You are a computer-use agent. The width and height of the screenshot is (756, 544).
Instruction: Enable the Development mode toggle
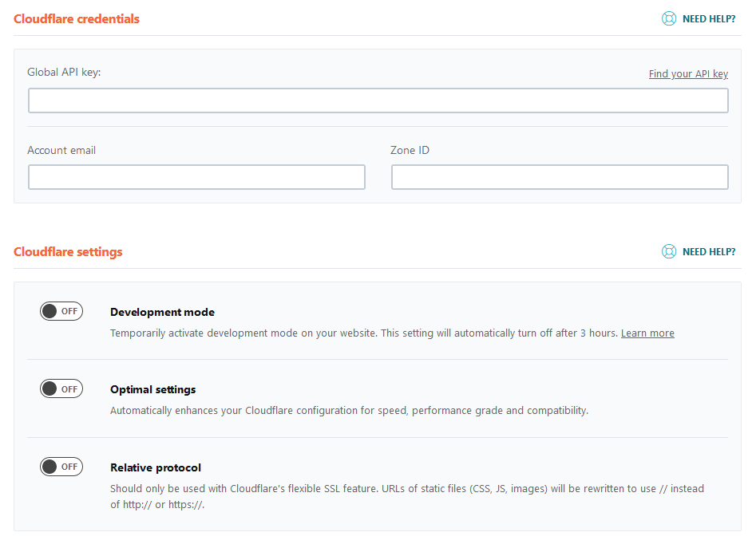pos(61,311)
